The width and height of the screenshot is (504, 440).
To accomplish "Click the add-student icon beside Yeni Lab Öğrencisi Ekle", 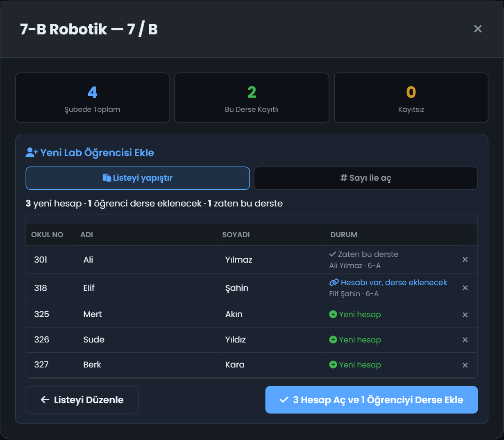I will coord(32,153).
